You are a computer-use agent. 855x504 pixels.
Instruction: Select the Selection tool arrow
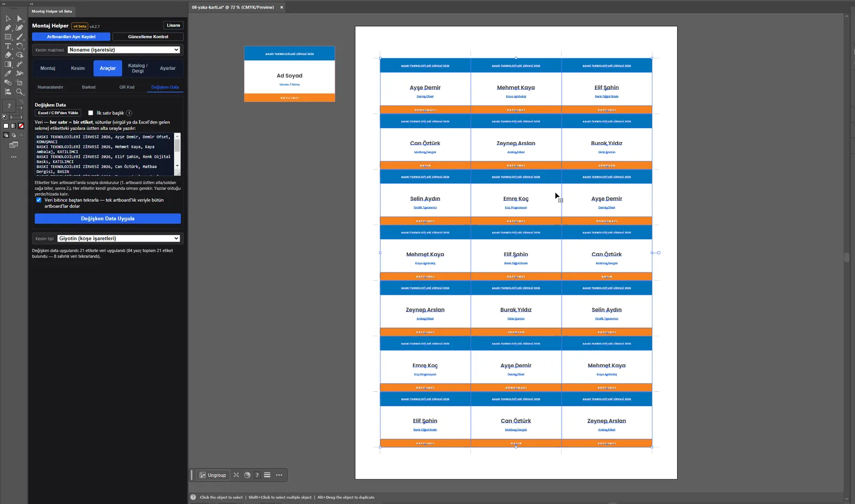[x=8, y=18]
